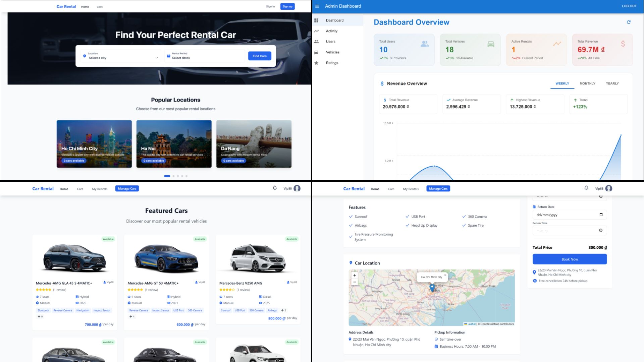Viewport: 644px width, 362px height.
Task: Select the Vehicles car icon in admin sidebar
Action: 317,52
